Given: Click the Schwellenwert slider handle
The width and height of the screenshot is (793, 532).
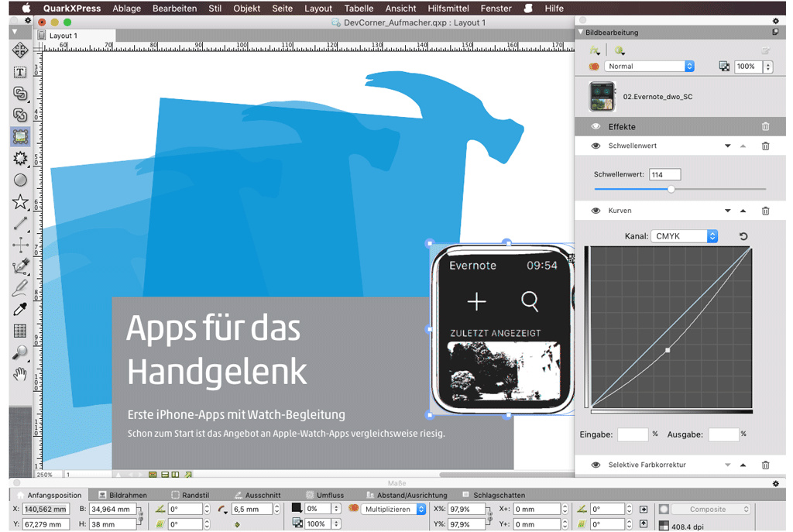Looking at the screenshot, I should [671, 189].
